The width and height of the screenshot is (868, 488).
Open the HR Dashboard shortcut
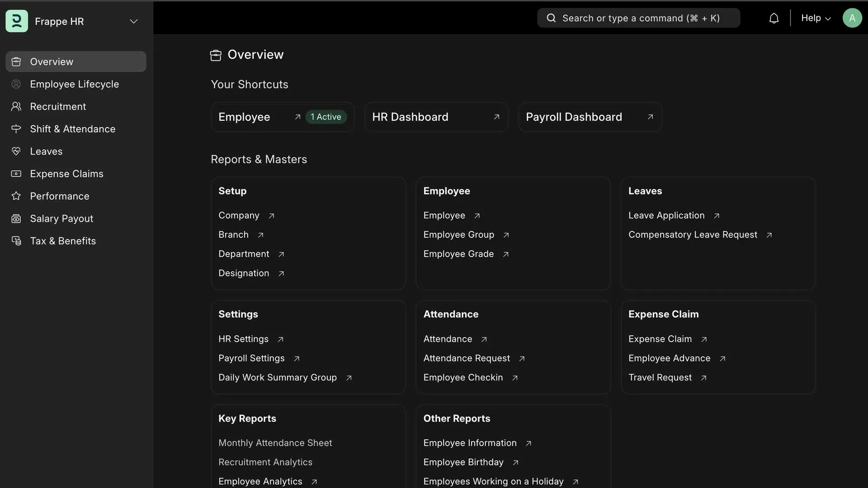pyautogui.click(x=436, y=117)
